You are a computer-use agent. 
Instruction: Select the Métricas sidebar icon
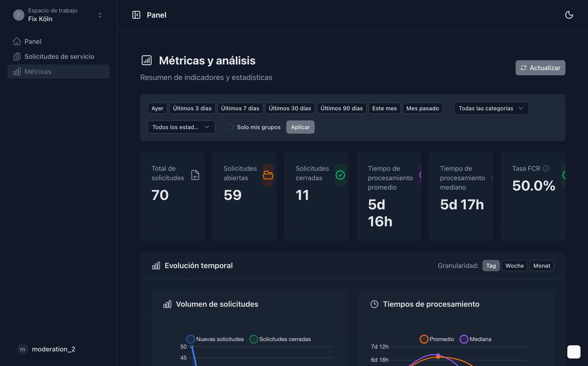[x=16, y=72]
